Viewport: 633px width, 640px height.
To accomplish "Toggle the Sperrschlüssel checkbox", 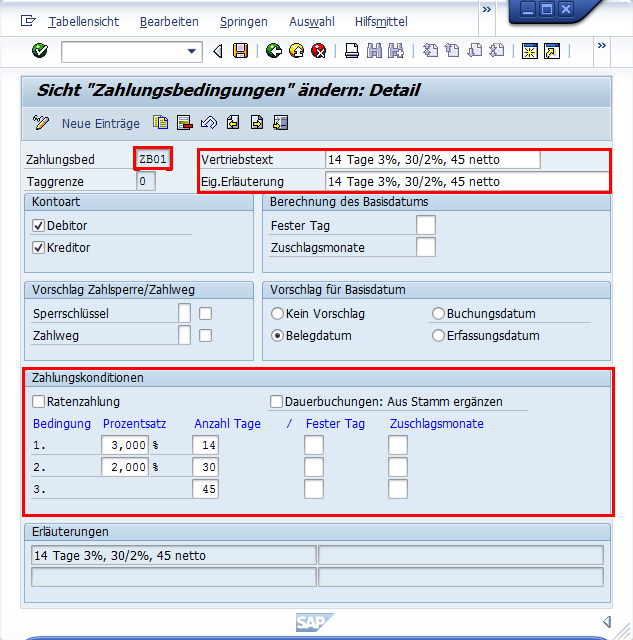I will pyautogui.click(x=205, y=313).
